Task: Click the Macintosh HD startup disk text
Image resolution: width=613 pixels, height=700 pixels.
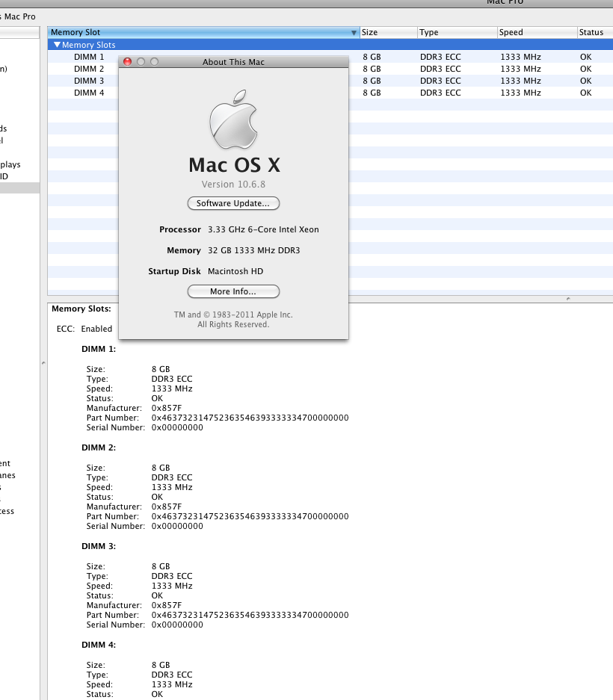Action: click(x=235, y=271)
